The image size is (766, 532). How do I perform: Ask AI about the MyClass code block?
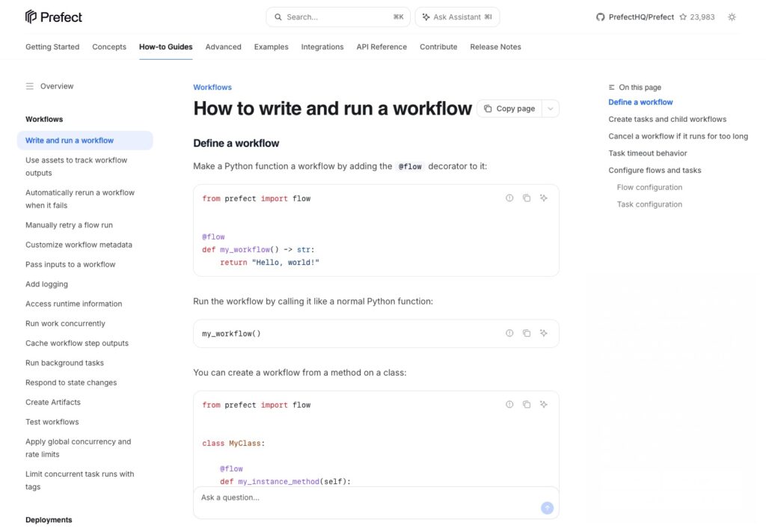point(544,405)
